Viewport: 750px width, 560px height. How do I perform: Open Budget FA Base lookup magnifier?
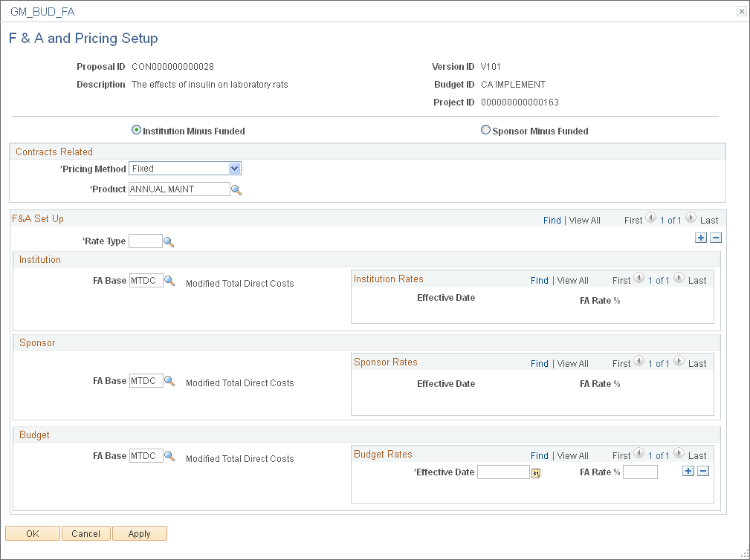(169, 456)
